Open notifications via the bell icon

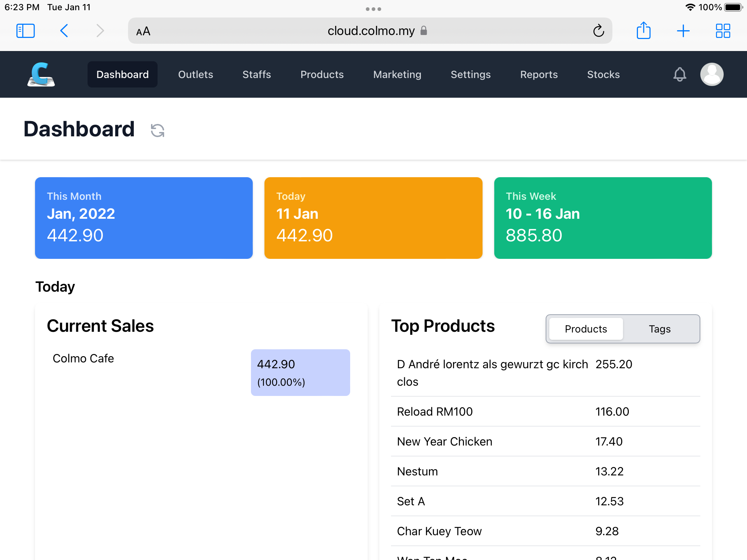[680, 74]
